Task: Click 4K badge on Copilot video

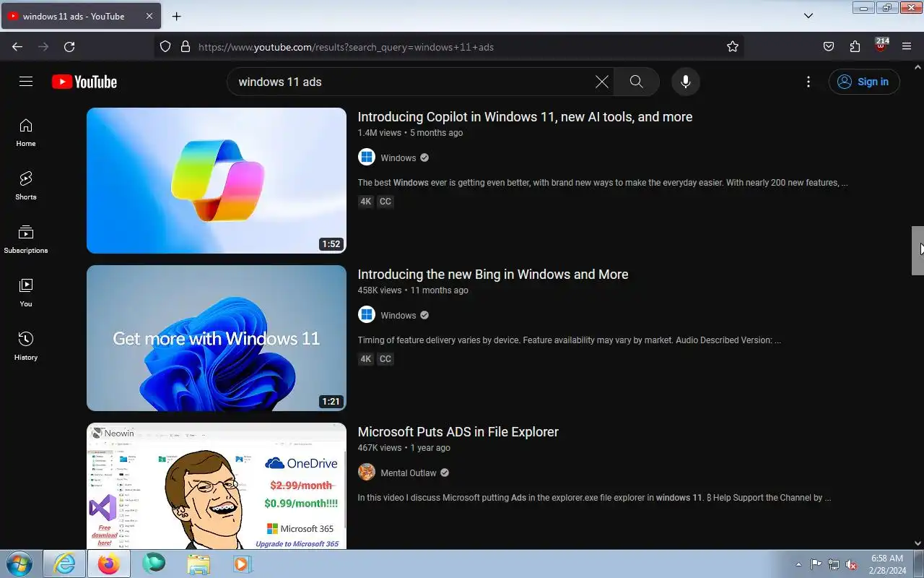Action: (x=366, y=202)
